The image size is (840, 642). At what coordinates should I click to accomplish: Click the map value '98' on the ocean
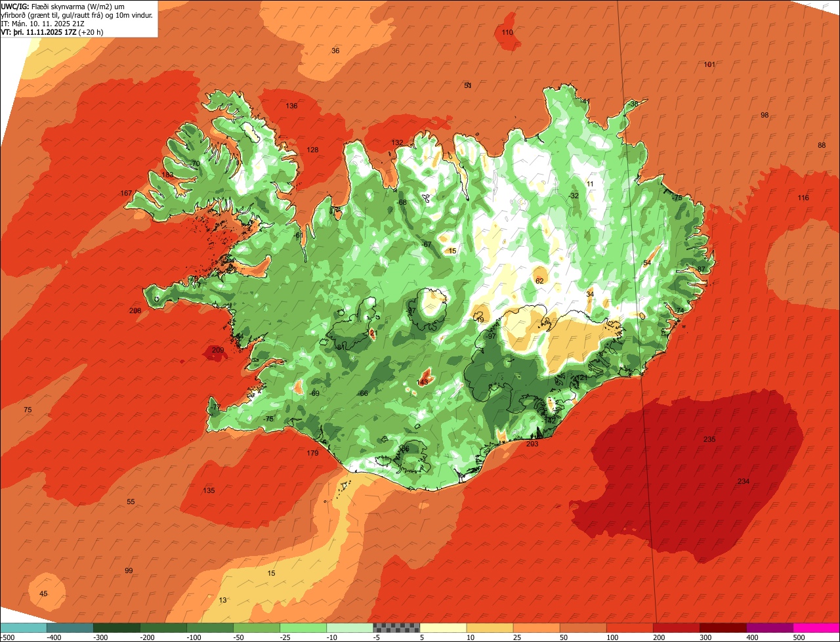click(765, 115)
